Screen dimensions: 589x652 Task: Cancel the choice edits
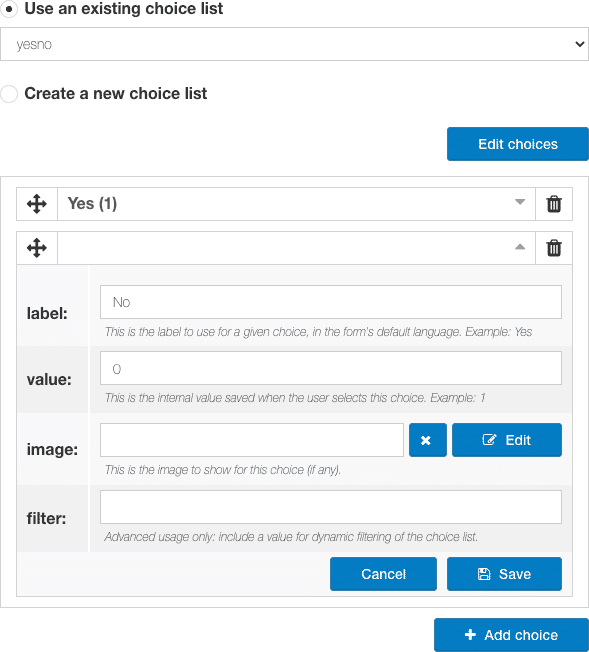(383, 574)
